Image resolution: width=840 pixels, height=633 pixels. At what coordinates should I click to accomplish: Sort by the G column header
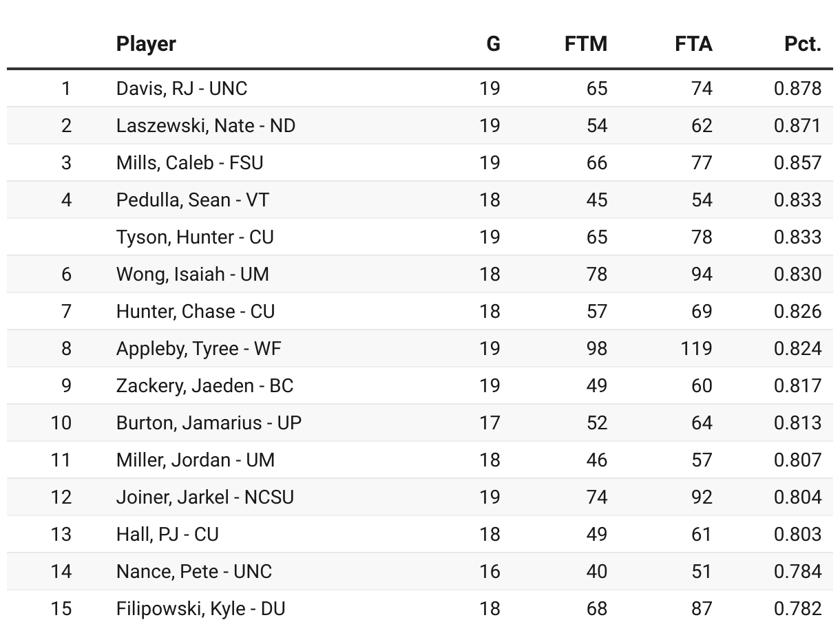point(493,44)
